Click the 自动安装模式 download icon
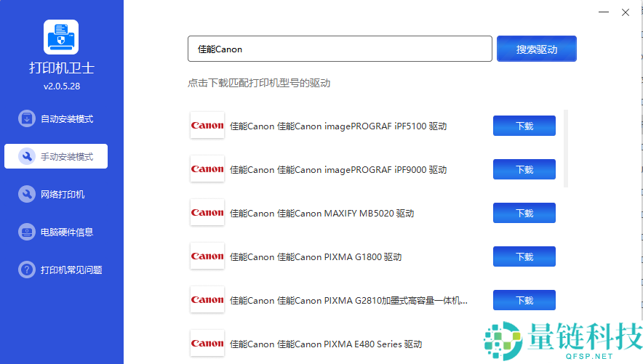Image resolution: width=643 pixels, height=364 pixels. coord(27,118)
